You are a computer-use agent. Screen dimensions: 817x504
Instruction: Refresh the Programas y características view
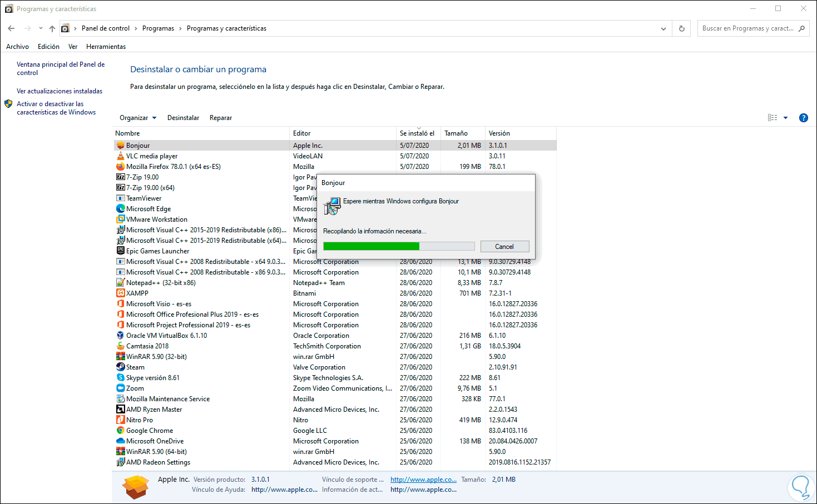[x=681, y=28]
